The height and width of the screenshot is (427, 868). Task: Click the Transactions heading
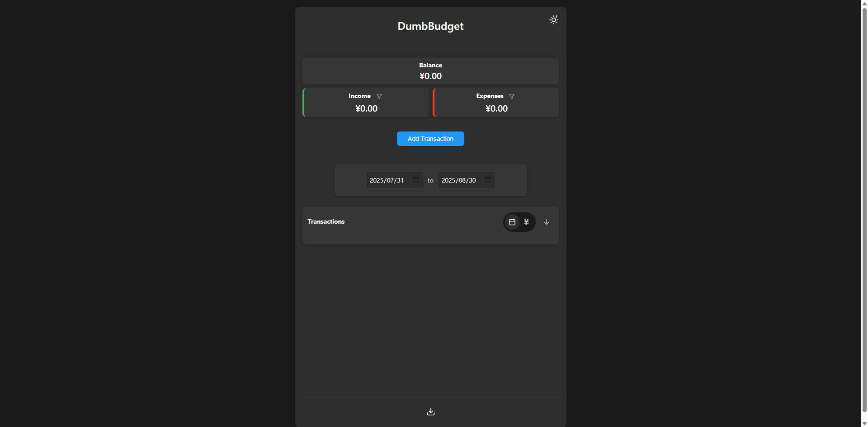click(326, 221)
